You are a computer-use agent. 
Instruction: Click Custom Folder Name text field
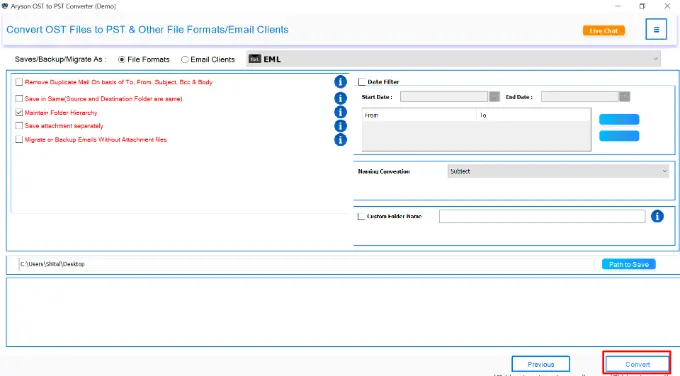coord(542,216)
